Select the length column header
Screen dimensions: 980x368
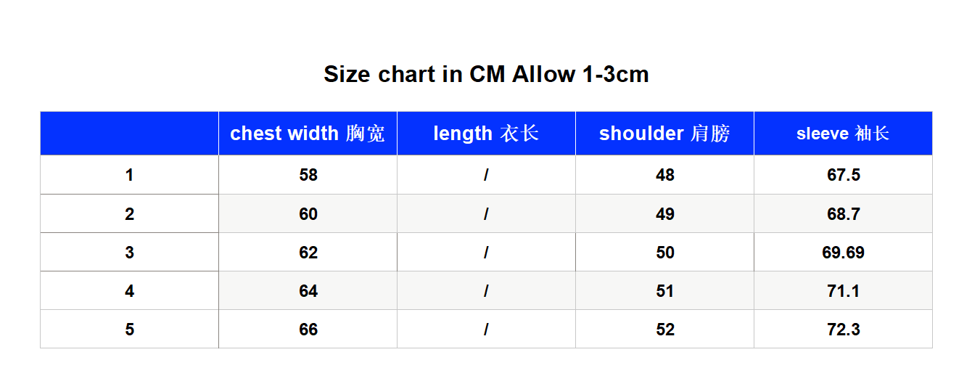coord(486,134)
